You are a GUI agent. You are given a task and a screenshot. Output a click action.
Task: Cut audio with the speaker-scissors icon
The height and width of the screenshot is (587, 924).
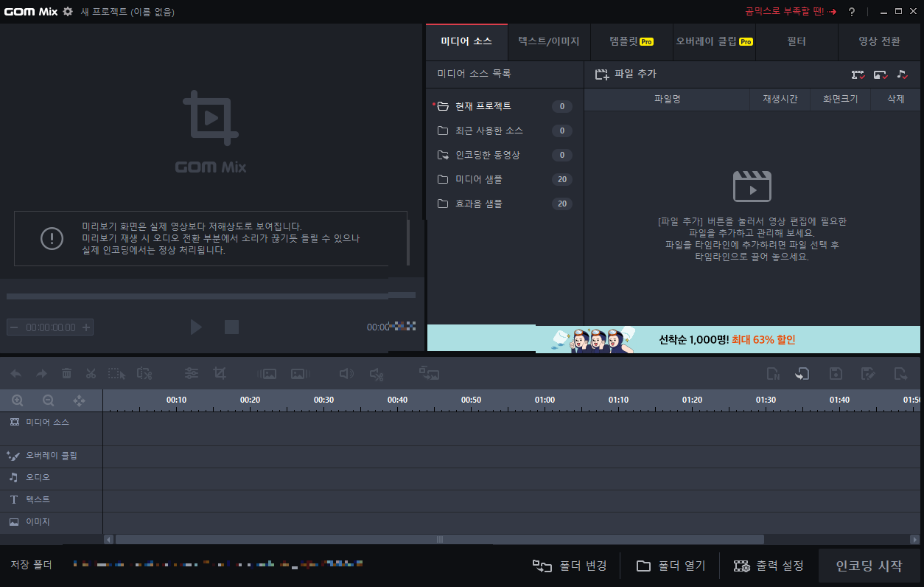pos(377,374)
